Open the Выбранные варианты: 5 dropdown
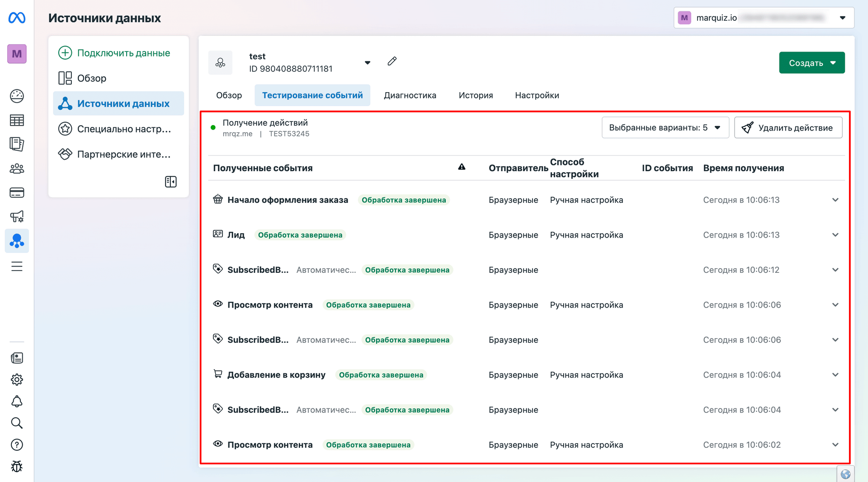Screen dimensions: 868x482 pyautogui.click(x=665, y=128)
